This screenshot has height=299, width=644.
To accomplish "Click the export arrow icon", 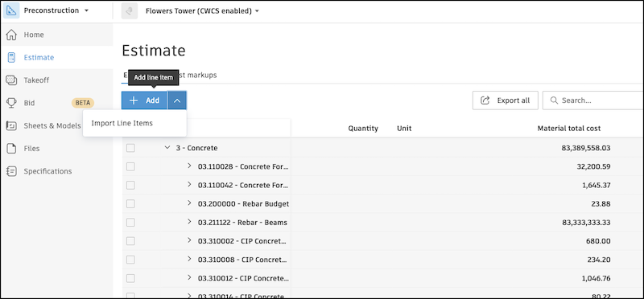I will [485, 100].
